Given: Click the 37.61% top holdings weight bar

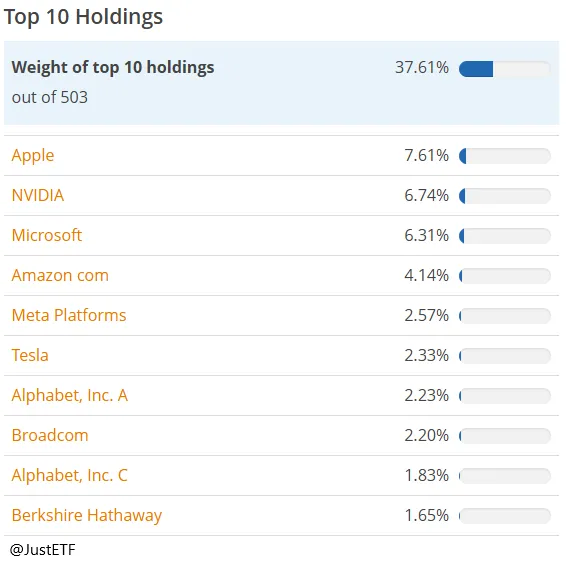Looking at the screenshot, I should [505, 69].
